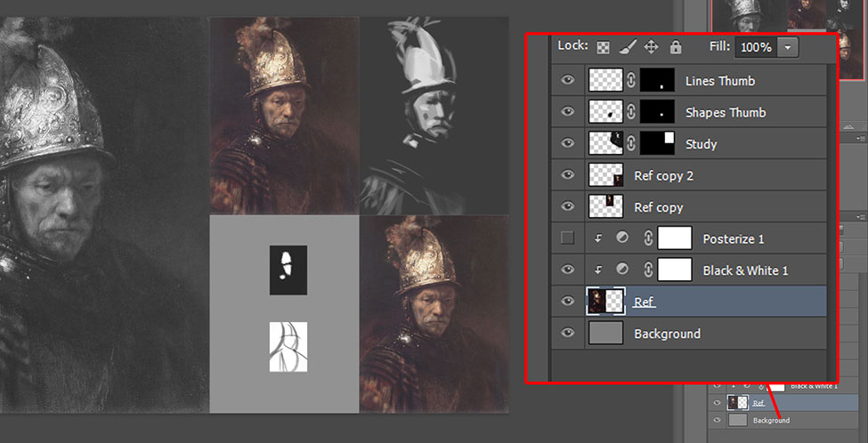Click the lock all padlock icon
The height and width of the screenshot is (443, 868).
coord(676,47)
